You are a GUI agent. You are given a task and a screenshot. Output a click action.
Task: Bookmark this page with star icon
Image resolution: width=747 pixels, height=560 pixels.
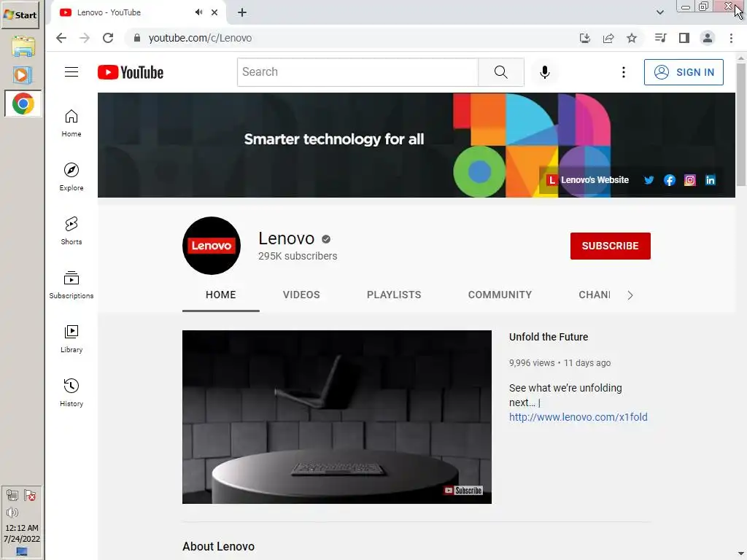coord(632,38)
